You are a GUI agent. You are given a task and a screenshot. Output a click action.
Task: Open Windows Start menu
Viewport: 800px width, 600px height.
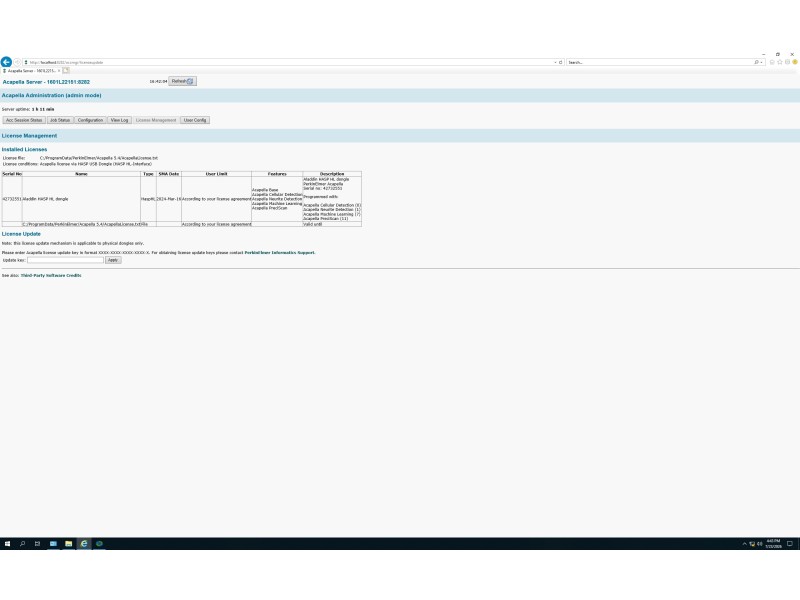point(7,544)
